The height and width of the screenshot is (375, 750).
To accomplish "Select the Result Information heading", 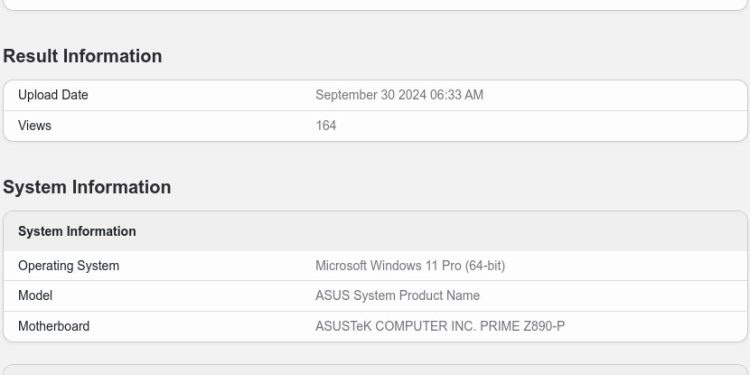I will (x=82, y=56).
